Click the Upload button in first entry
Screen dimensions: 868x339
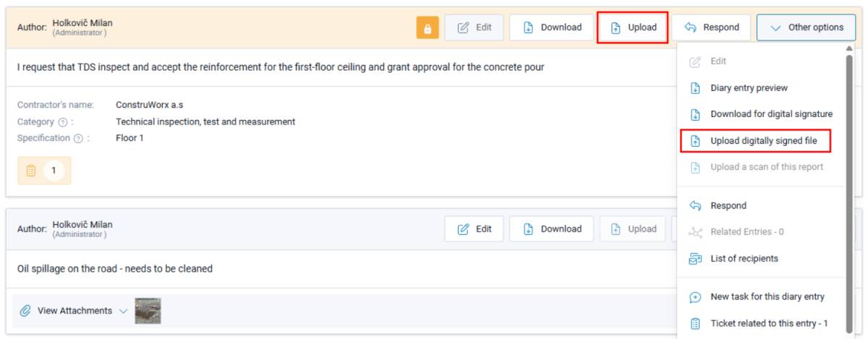pos(633,27)
